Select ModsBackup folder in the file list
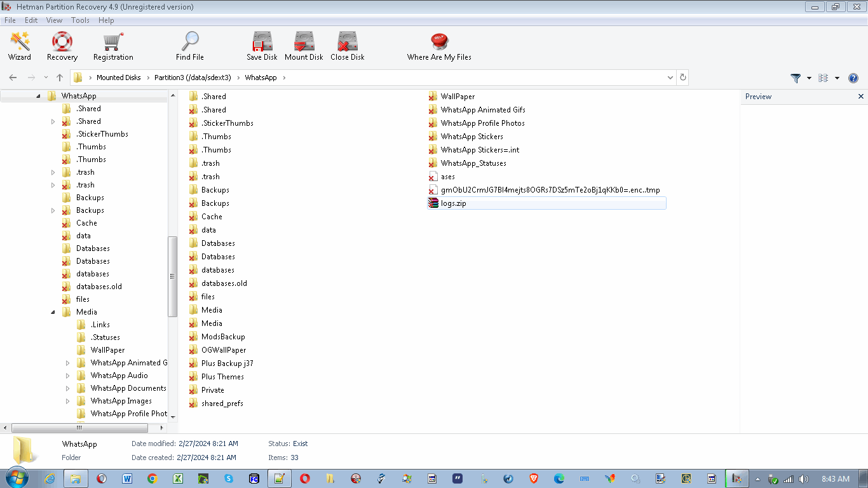Viewport: 868px width, 488px height. click(223, 337)
